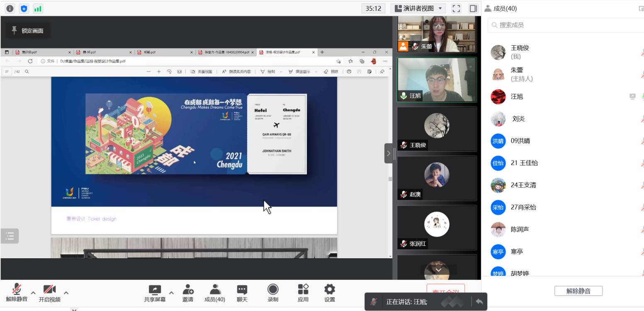Unmute microphone with 解除静音 toggle
644x311 pixels.
[x=17, y=293]
